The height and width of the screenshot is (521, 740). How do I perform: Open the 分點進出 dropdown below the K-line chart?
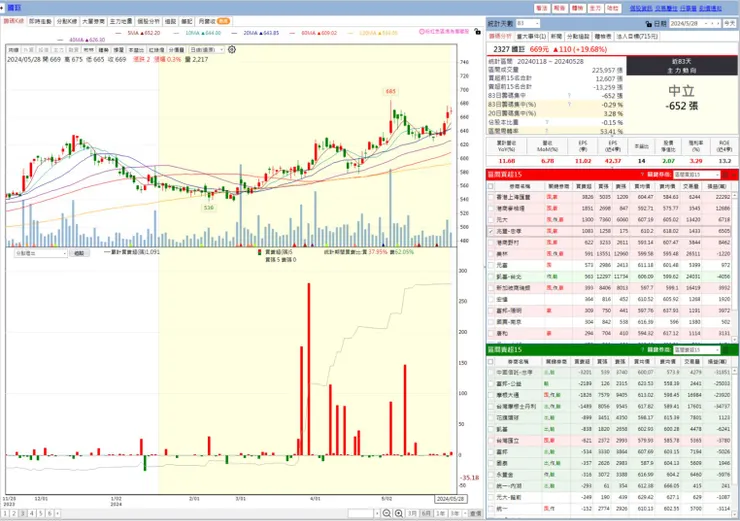point(41,253)
